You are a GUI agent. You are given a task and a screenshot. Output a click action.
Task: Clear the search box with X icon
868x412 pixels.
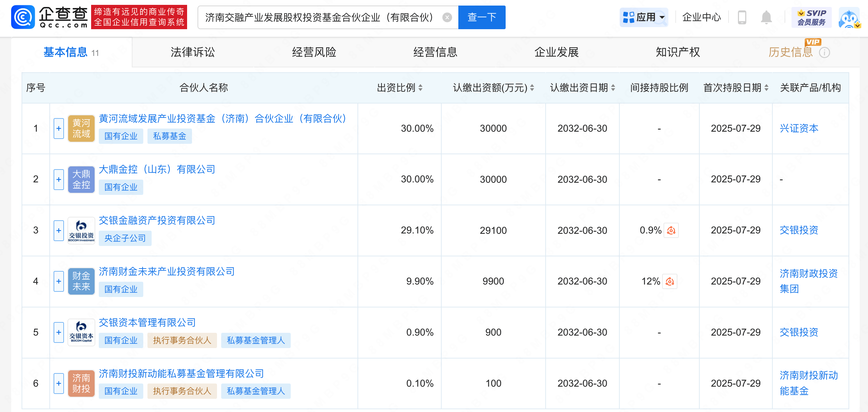pyautogui.click(x=447, y=17)
